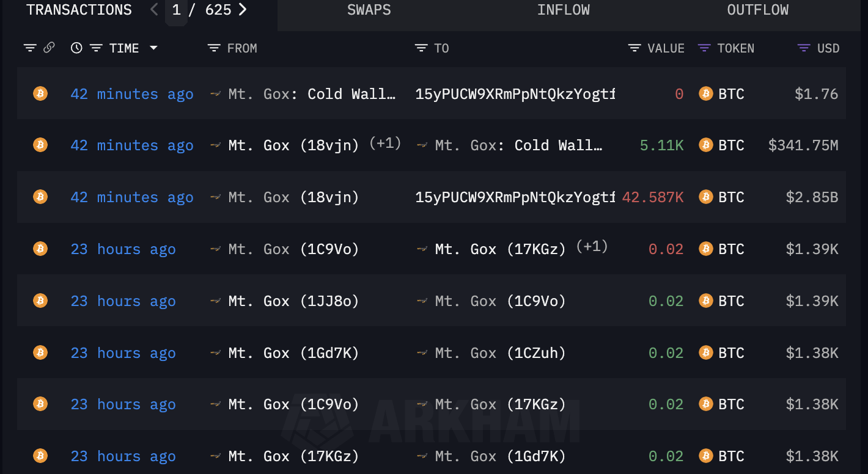
Task: Open Mt. Gox (1JJ8o) sender entity
Action: point(293,301)
